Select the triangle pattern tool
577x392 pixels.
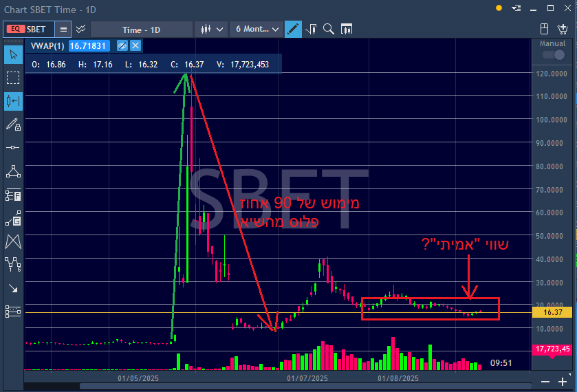tap(13, 171)
